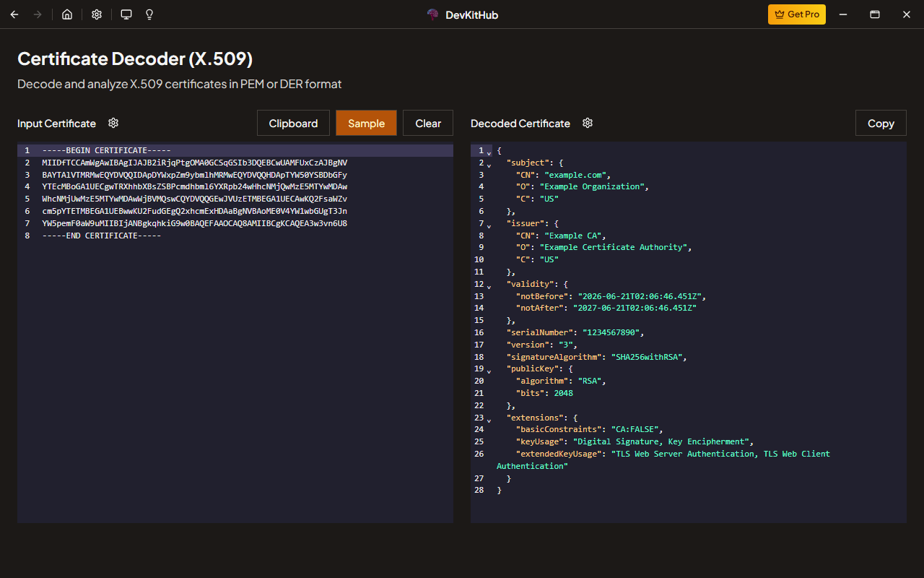The image size is (924, 578).
Task: Click the "CA:FALSE" basicConstraints value
Action: pos(635,429)
